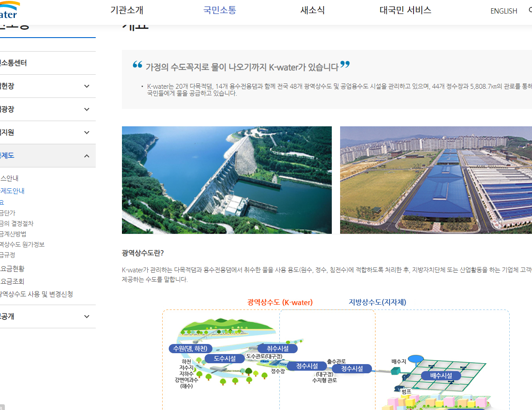Open the 요금현황 sidebar link
The width and height of the screenshot is (532, 410).
[x=12, y=269]
